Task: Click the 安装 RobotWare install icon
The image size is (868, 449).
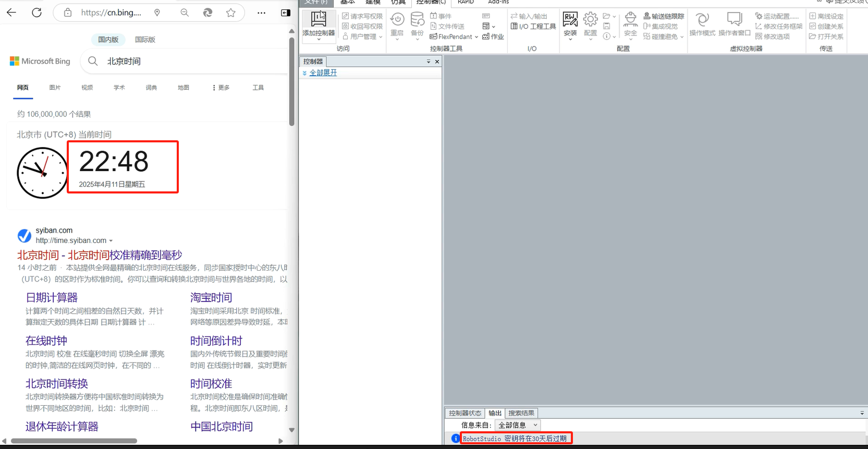Action: (x=570, y=20)
